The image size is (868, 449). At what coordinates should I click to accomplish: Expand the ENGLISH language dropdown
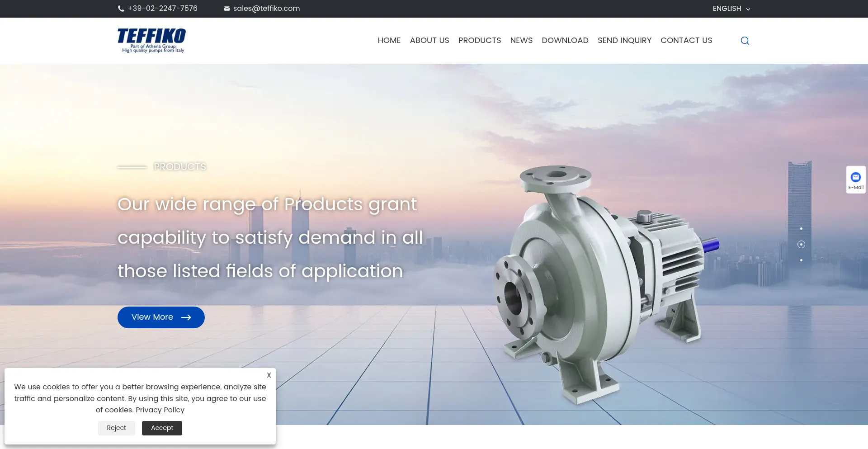click(731, 9)
